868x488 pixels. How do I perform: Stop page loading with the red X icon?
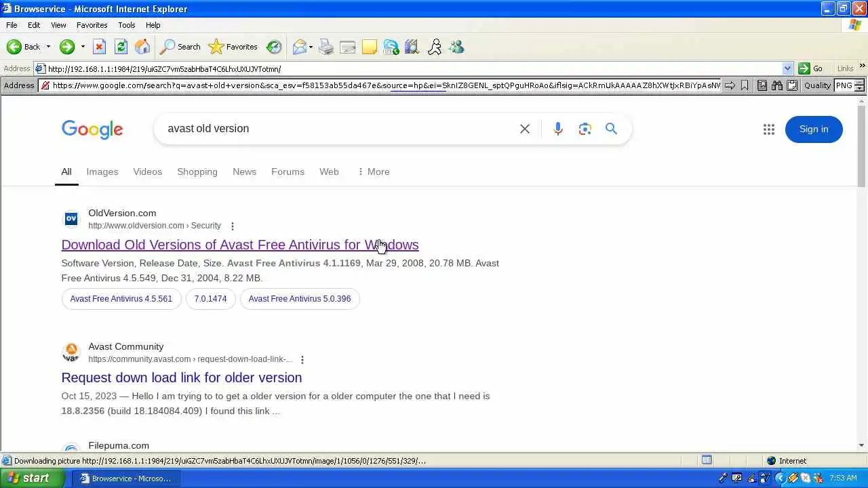[x=99, y=47]
